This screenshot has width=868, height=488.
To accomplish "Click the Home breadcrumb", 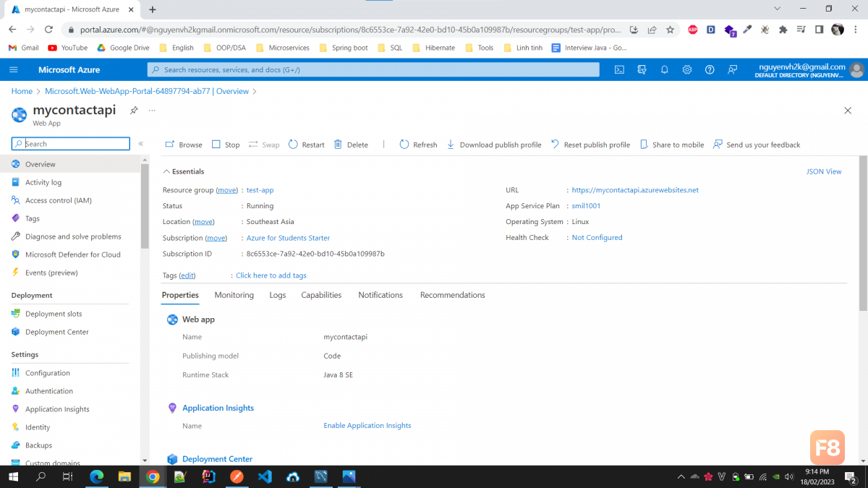I will pos(22,91).
